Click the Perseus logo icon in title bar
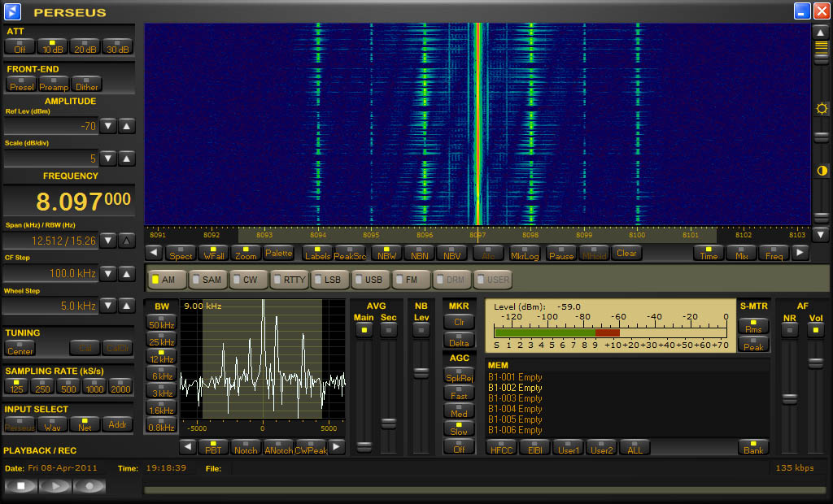The height and width of the screenshot is (504, 833). point(12,11)
